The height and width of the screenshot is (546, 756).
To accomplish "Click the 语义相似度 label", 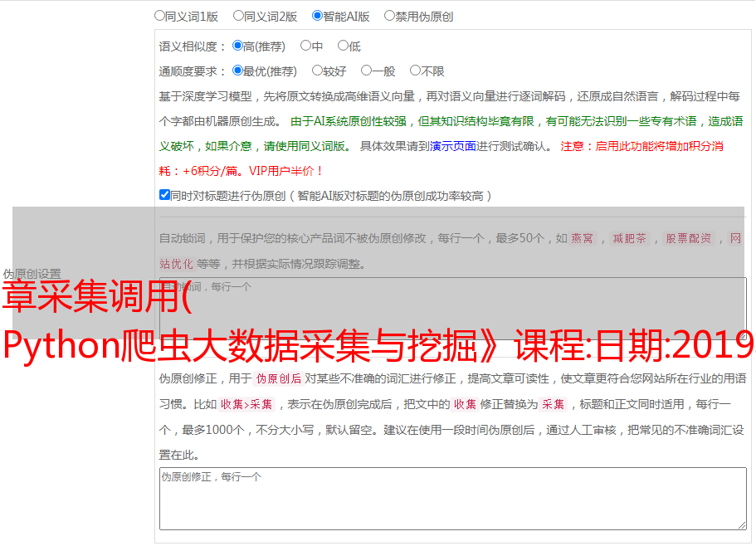I will pyautogui.click(x=193, y=46).
